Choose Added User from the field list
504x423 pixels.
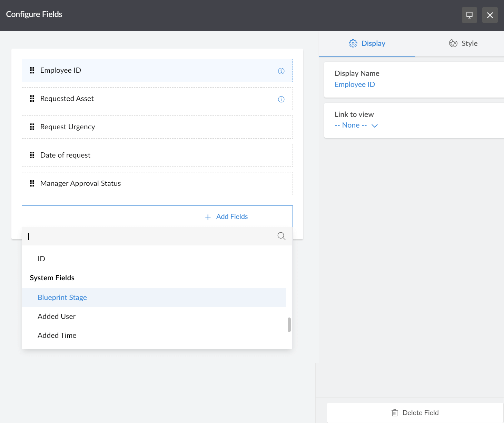(x=57, y=316)
